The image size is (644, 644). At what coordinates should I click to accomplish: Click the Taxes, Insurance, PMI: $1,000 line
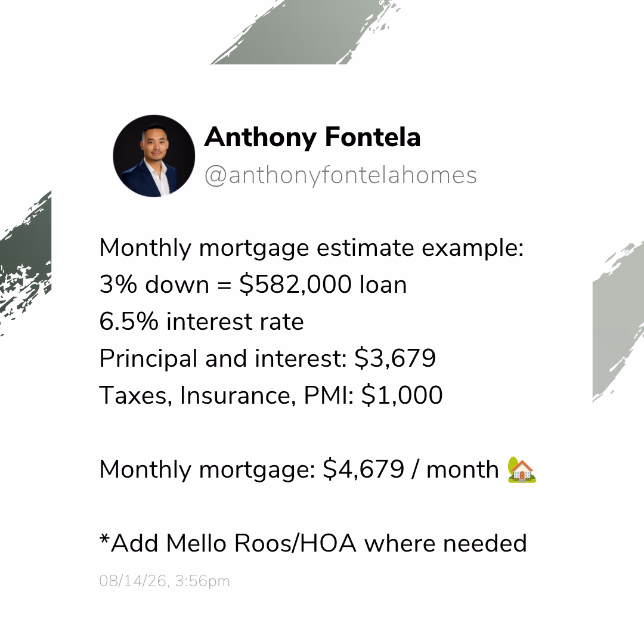coord(271,395)
